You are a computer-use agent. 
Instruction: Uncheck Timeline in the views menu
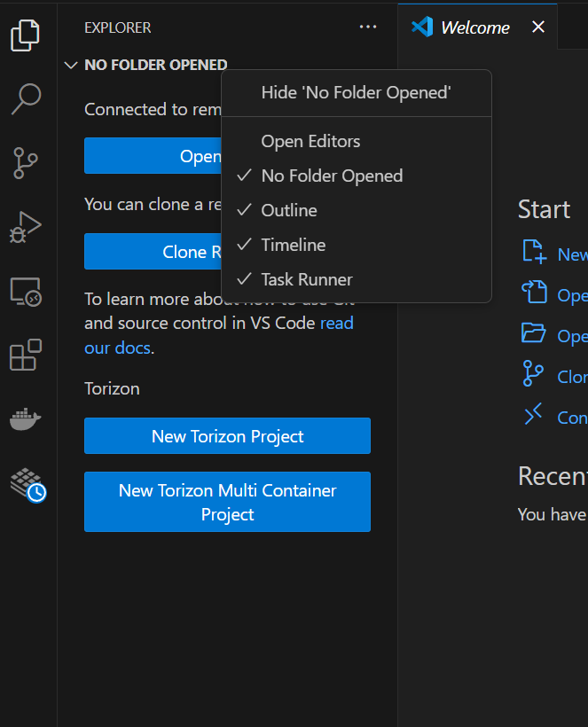[357, 245]
